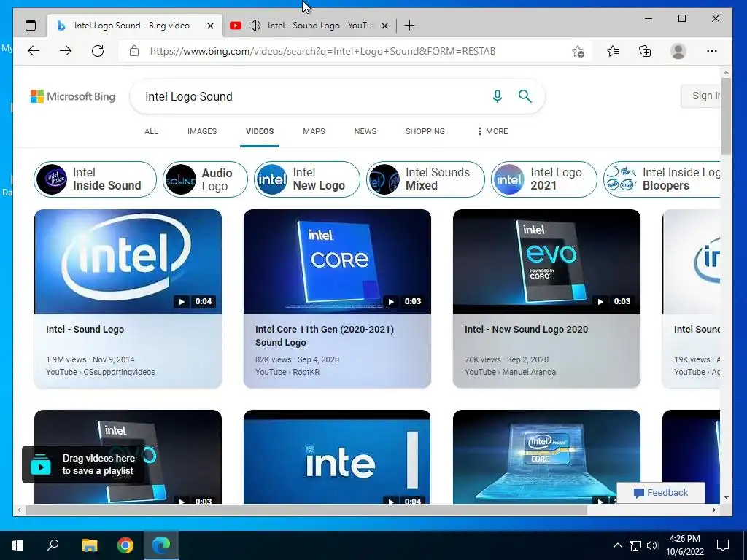This screenshot has height=560, width=747.
Task: Open the browser profile avatar
Action: pos(678,51)
